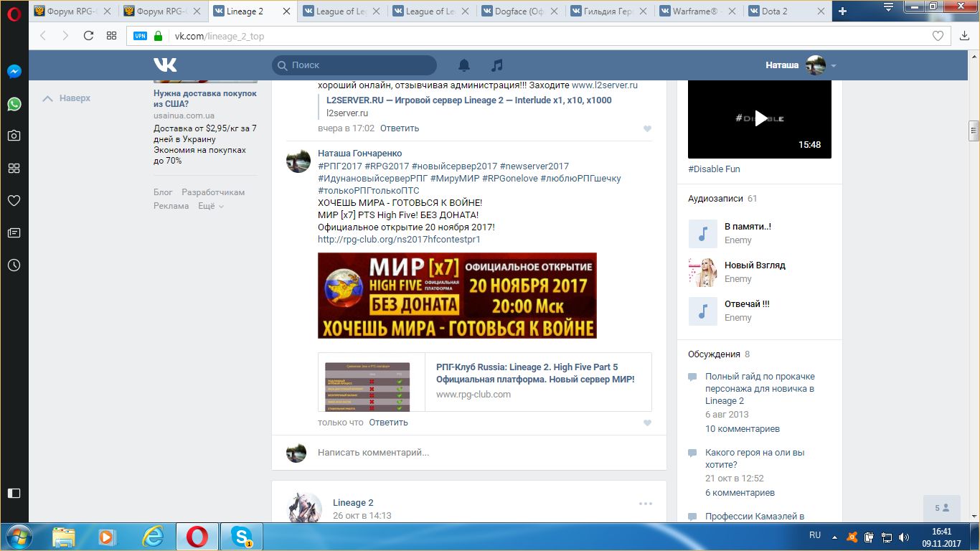Click the VK logo home icon

(165, 65)
